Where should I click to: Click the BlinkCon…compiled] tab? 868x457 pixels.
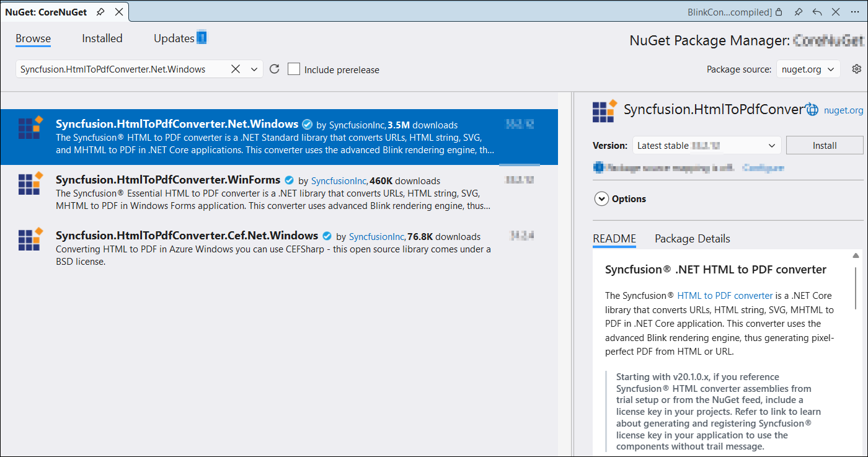(730, 12)
